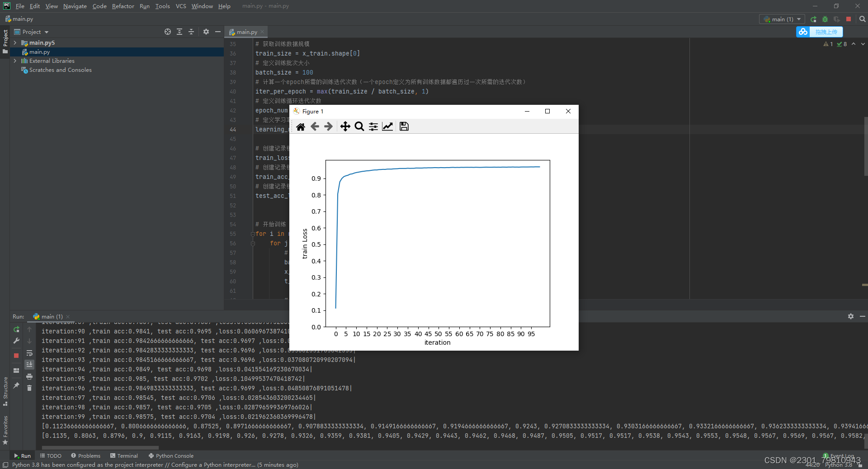Switch to the Terminal tool tab
The width and height of the screenshot is (868, 469).
click(124, 456)
